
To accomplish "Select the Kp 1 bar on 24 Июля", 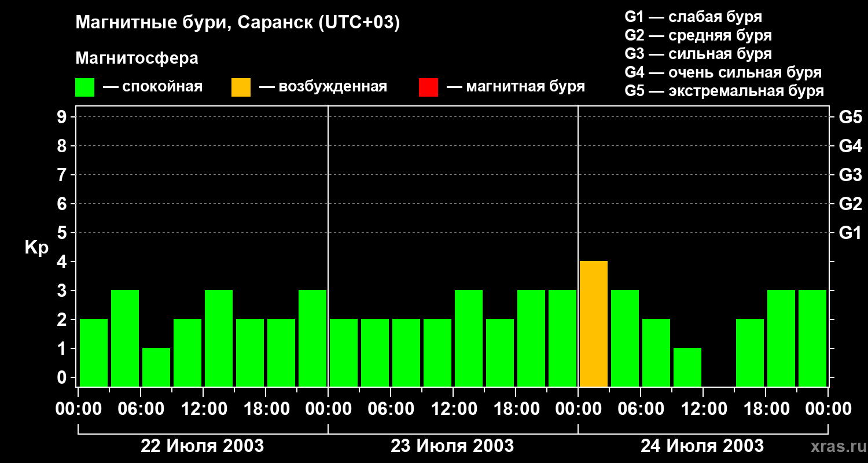I will pyautogui.click(x=687, y=367).
